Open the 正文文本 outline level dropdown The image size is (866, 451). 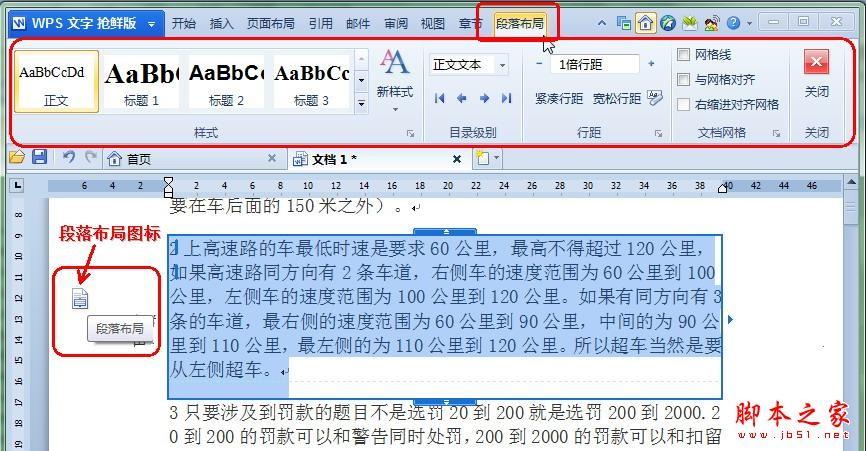click(x=502, y=65)
